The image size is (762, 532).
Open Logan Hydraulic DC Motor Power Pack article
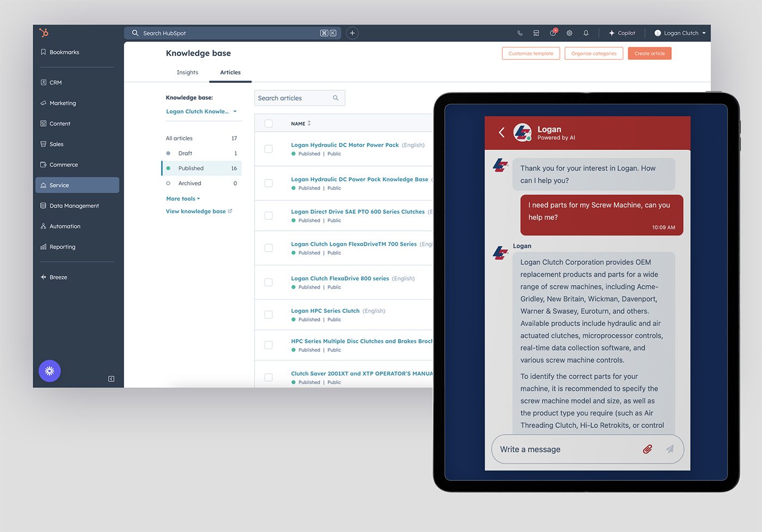point(345,145)
